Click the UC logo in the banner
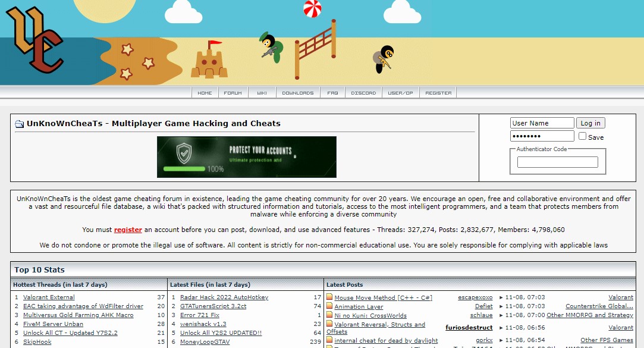The image size is (644, 348). coord(35,39)
